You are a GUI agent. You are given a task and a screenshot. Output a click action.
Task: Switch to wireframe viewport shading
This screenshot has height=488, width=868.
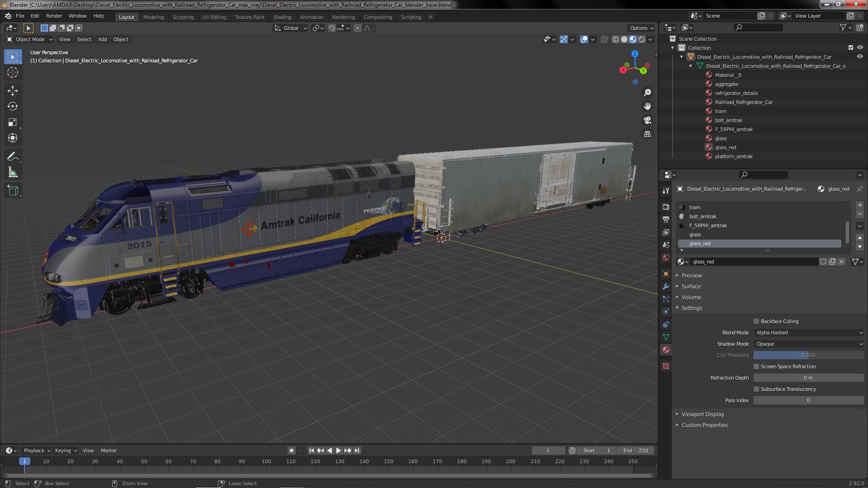[615, 39]
